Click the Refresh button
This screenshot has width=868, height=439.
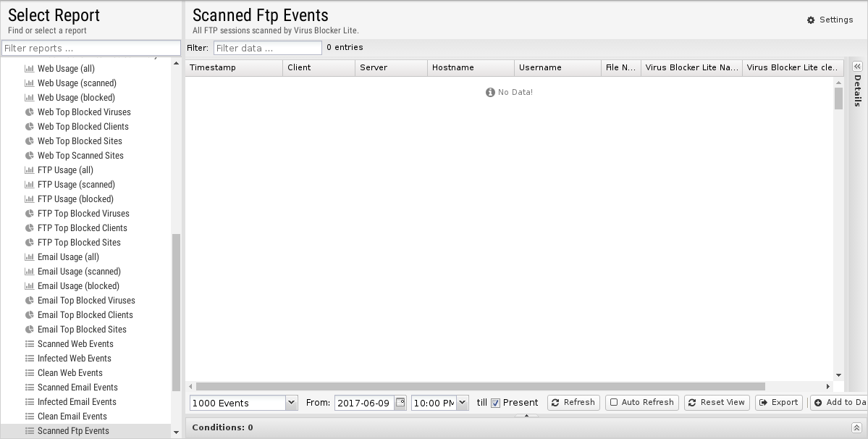click(573, 403)
